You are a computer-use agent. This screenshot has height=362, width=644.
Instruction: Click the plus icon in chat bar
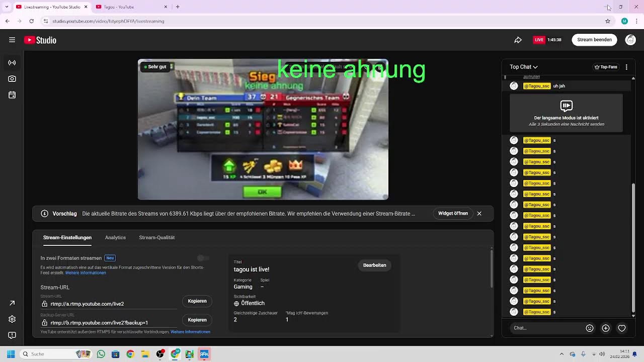tap(606, 328)
